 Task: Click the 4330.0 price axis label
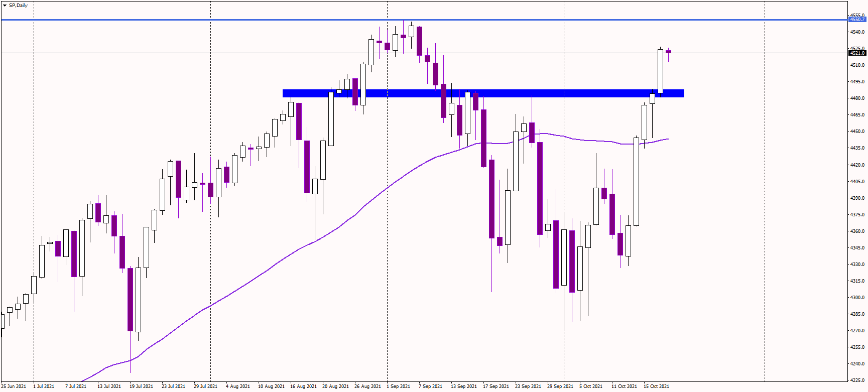tap(857, 265)
